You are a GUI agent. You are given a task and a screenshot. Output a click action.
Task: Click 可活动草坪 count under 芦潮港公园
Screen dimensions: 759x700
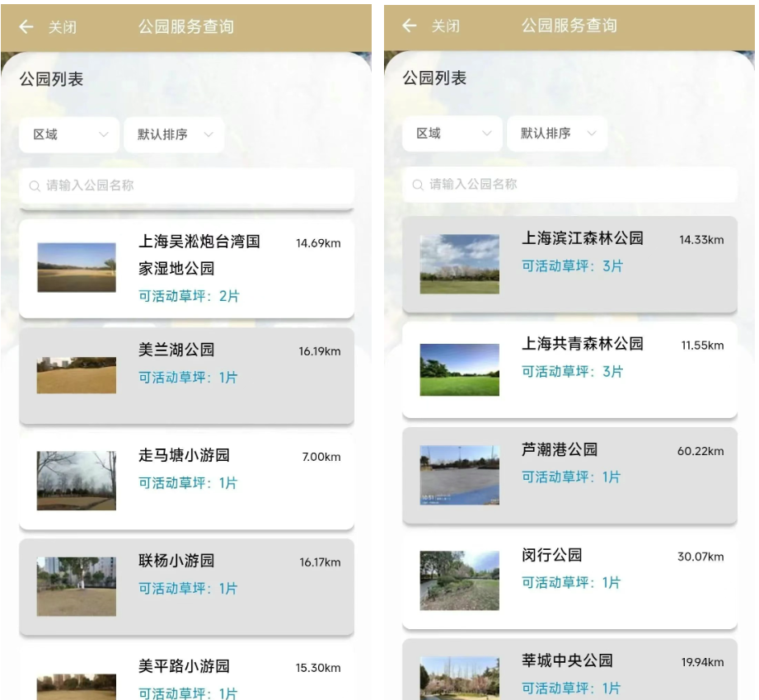571,477
